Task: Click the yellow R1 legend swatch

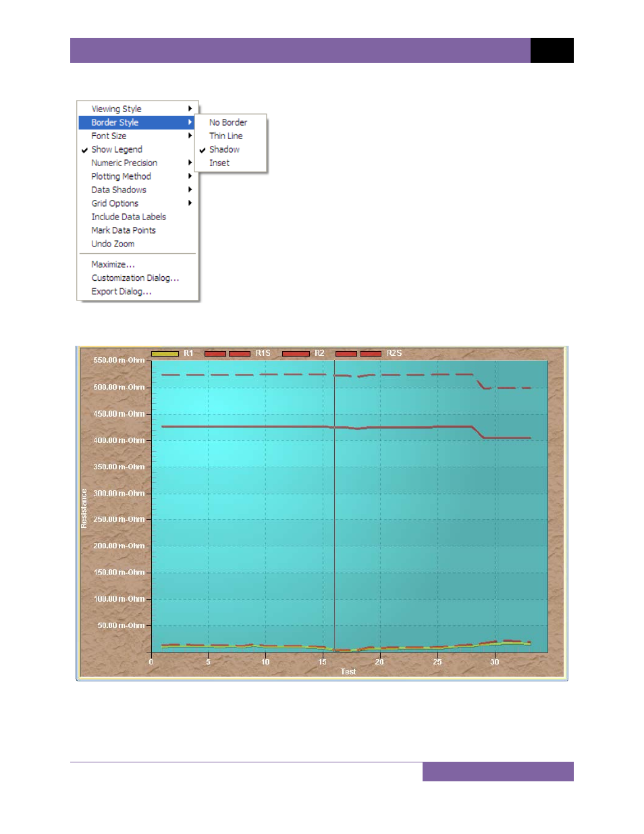Action: tap(165, 353)
